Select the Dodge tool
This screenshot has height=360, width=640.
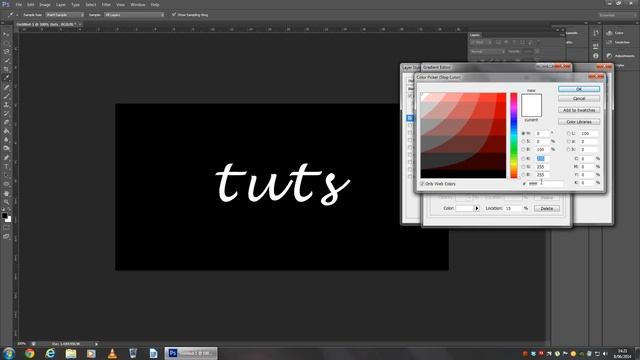click(6, 149)
